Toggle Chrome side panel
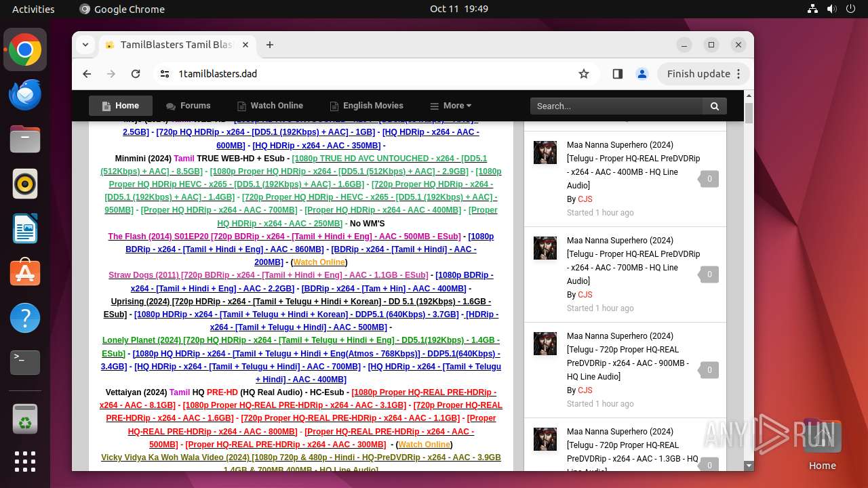This screenshot has width=868, height=488. click(617, 74)
